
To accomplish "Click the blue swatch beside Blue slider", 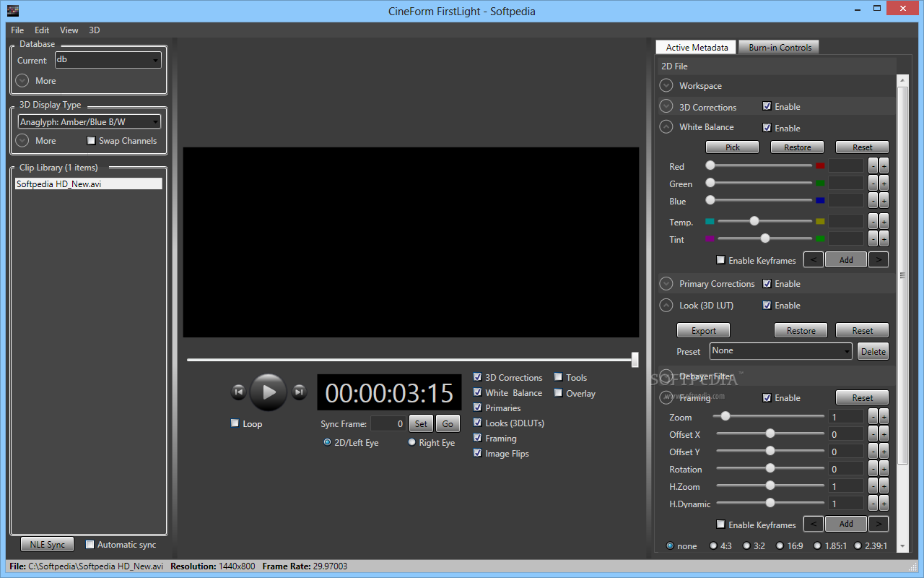I will coord(820,201).
